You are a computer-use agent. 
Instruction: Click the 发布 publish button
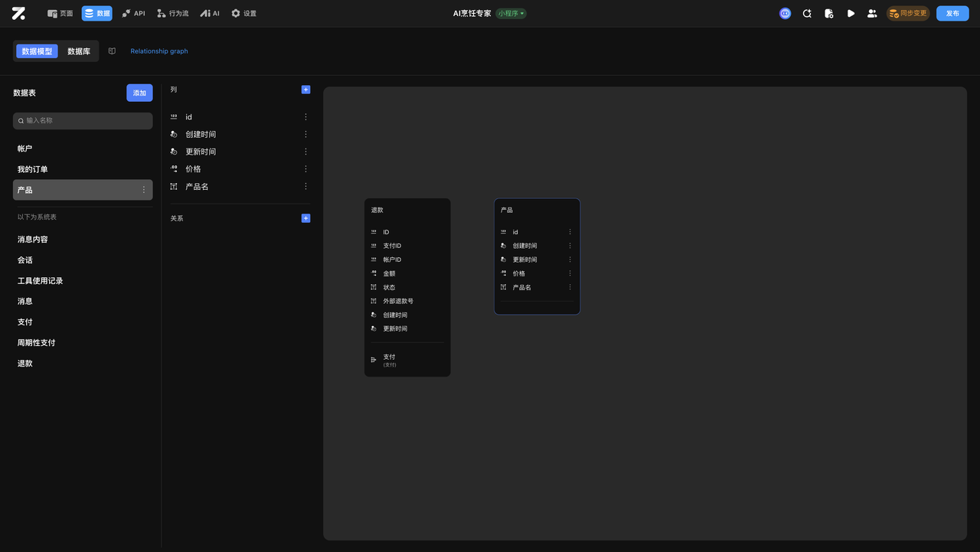pyautogui.click(x=952, y=13)
